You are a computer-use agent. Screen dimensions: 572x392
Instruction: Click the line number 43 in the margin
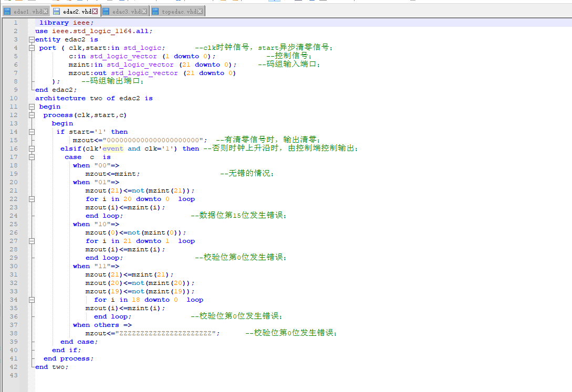tap(14, 375)
